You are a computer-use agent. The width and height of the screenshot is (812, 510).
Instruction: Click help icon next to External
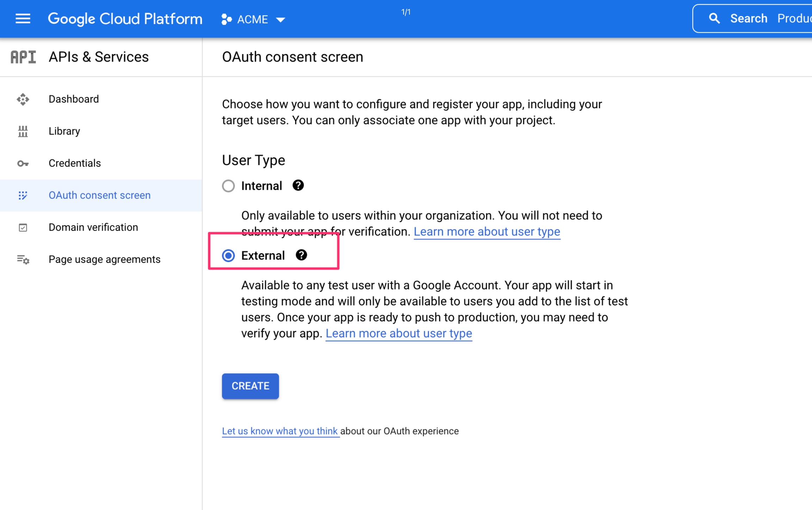[x=301, y=255]
